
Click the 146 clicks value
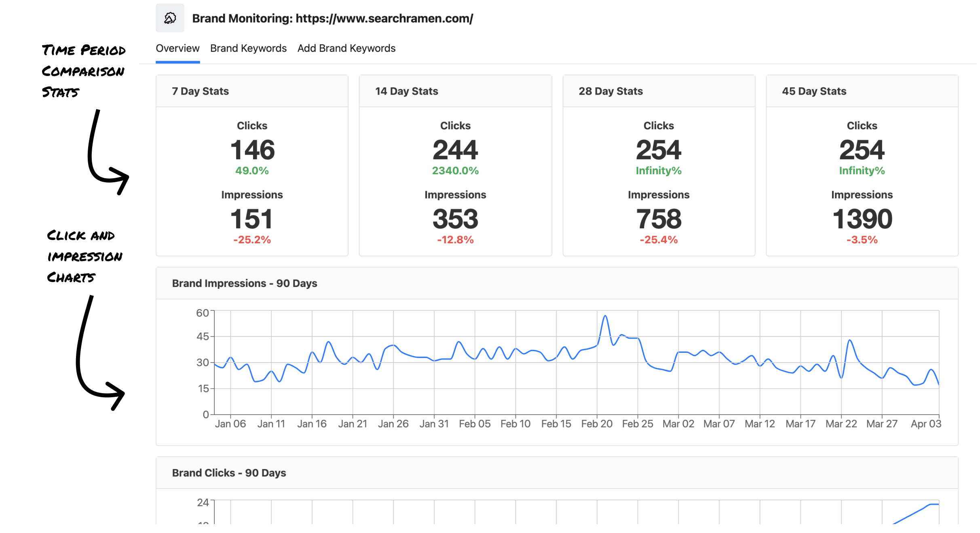[252, 150]
